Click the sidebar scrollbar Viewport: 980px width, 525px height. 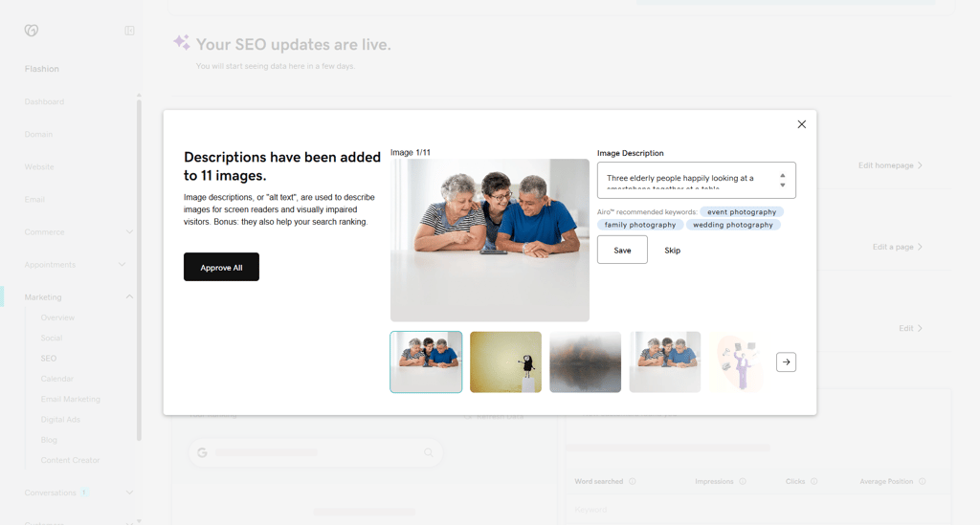[139, 270]
